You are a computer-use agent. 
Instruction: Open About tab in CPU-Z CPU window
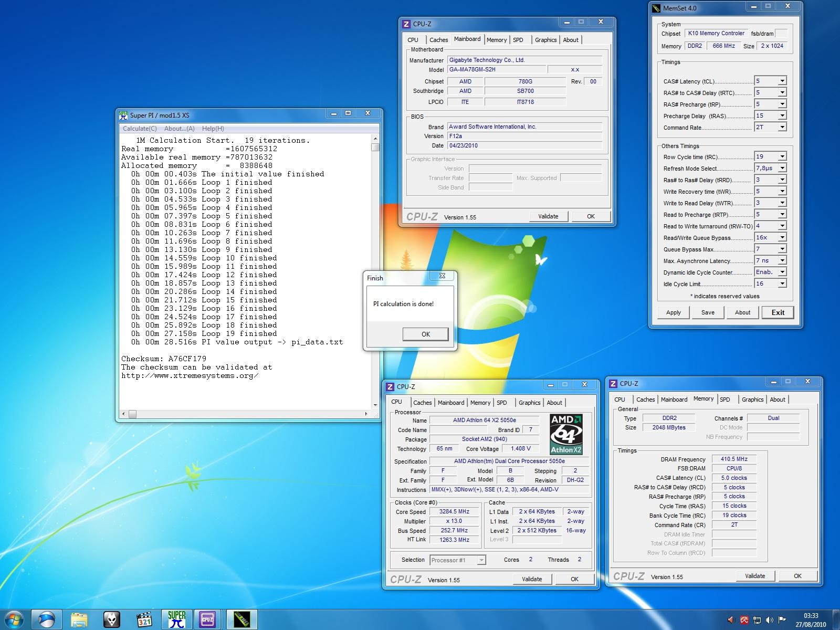[x=554, y=403]
